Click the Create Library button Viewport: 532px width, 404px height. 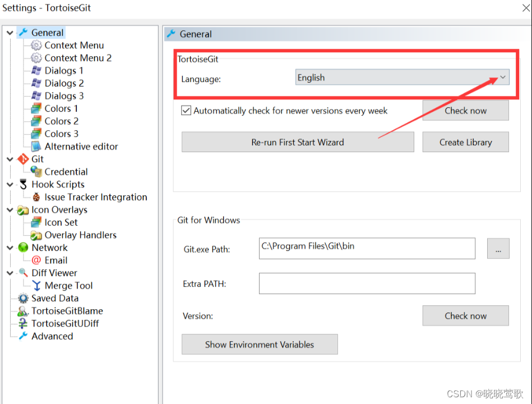tap(465, 142)
